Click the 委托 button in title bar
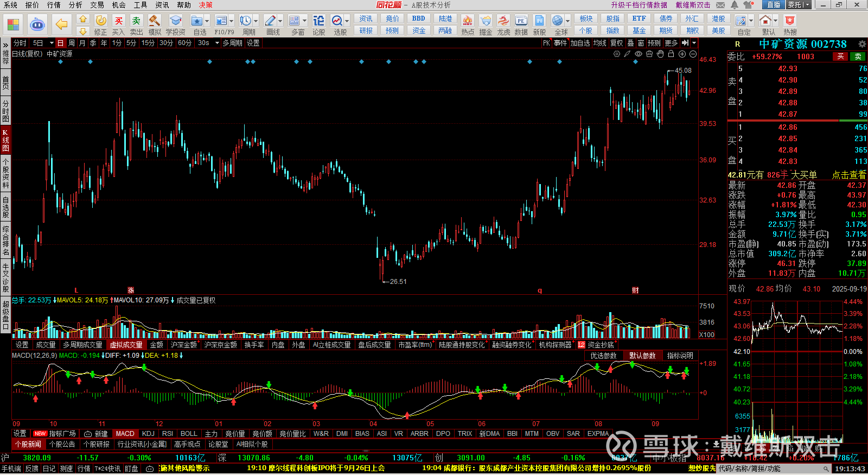Image resolution: width=868 pixels, height=475 pixels. [799, 5]
